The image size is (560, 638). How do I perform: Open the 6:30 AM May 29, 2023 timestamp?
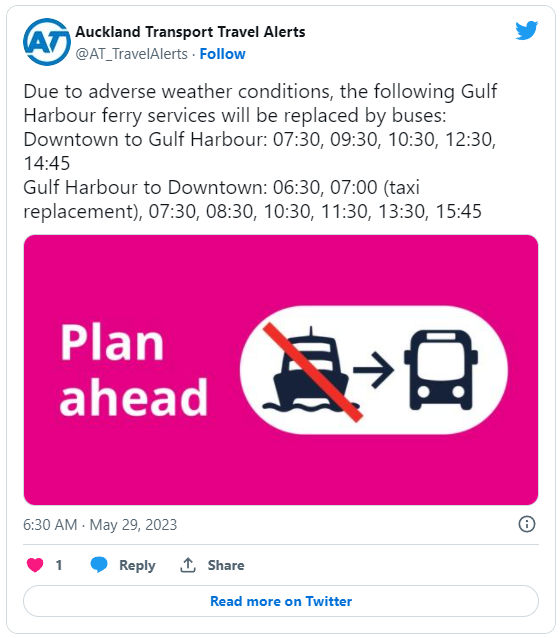(x=100, y=524)
